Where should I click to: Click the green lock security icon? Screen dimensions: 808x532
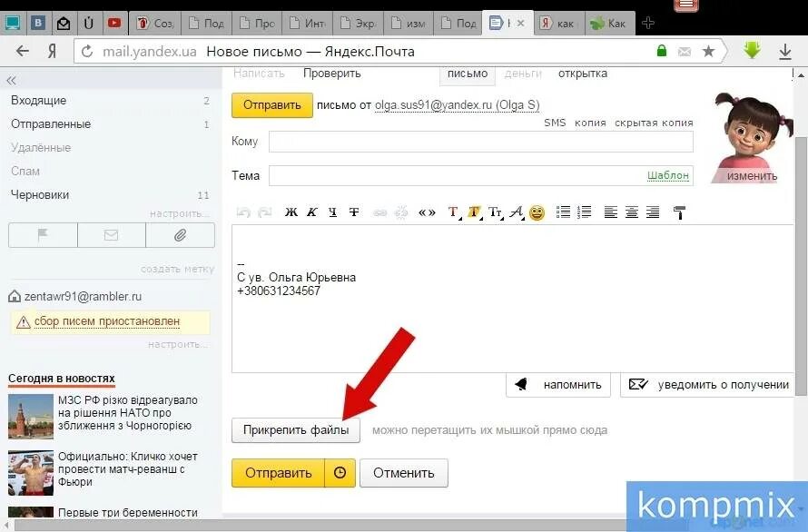click(x=662, y=51)
